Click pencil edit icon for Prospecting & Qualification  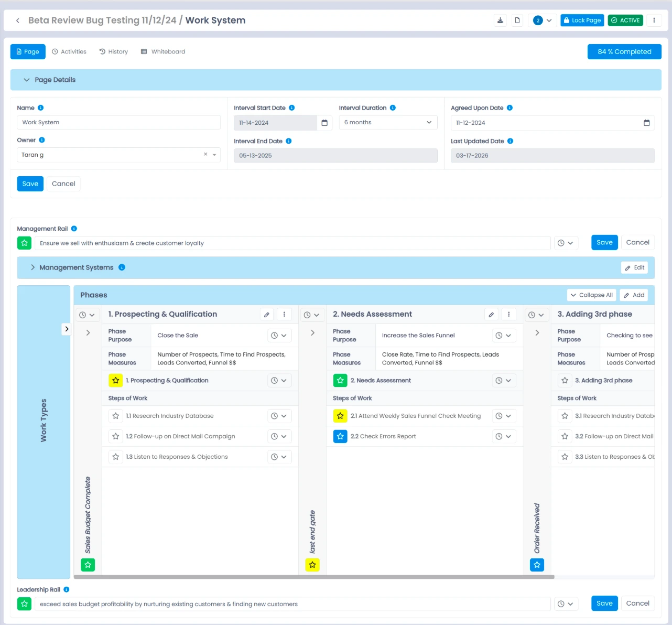(x=267, y=315)
